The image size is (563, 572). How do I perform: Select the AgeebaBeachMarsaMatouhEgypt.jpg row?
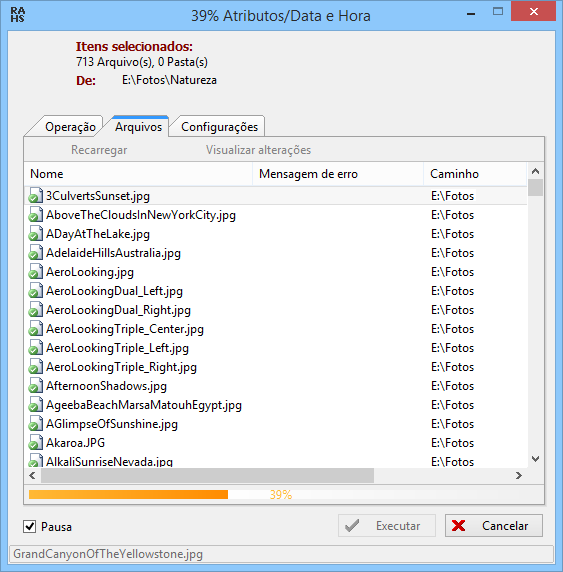click(x=276, y=405)
